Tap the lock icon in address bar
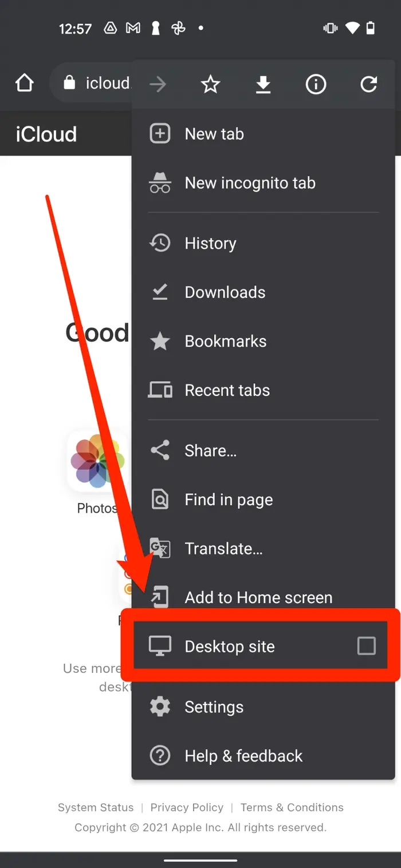The width and height of the screenshot is (401, 868). coord(69,84)
